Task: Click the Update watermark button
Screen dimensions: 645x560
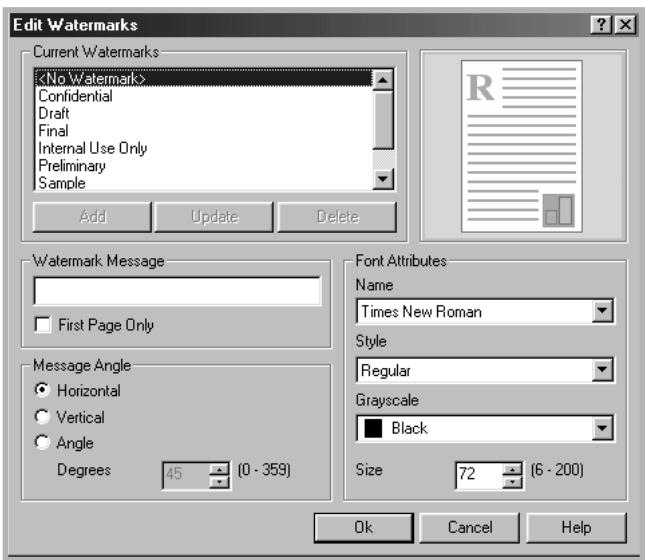Action: pos(214,216)
